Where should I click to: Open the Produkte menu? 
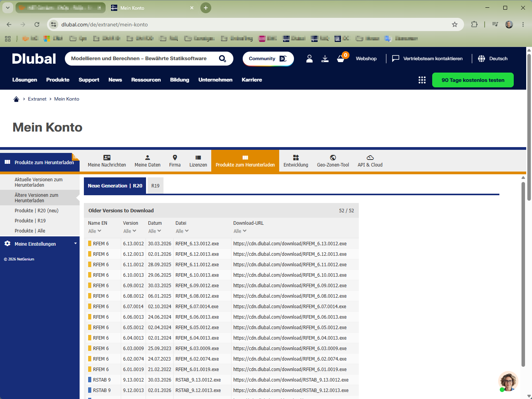58,80
